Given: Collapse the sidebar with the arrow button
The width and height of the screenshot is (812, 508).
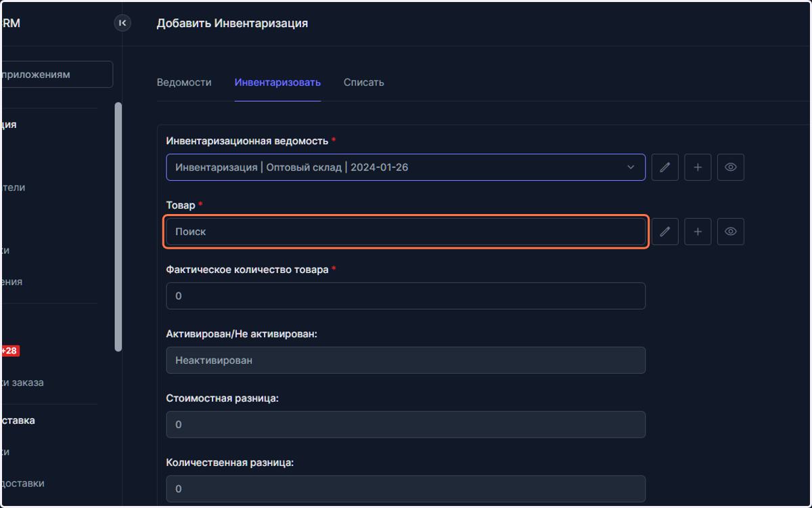Looking at the screenshot, I should click(x=122, y=23).
